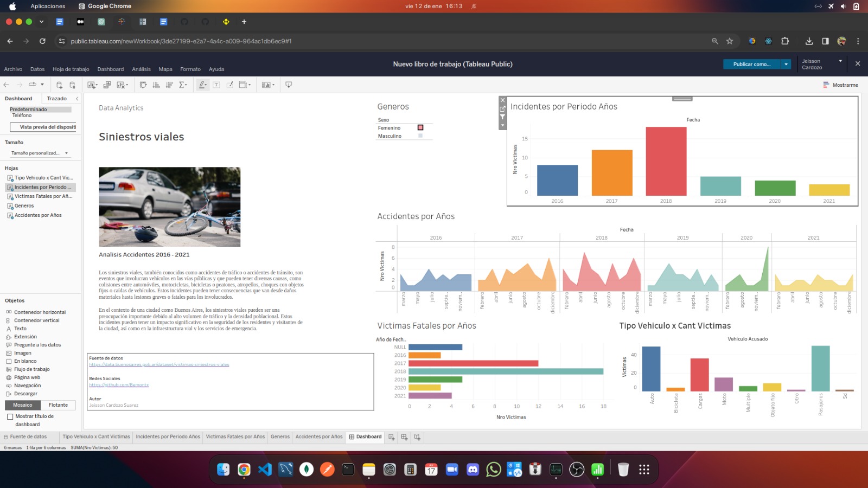Open the Jeisson Cardozo account dropdown

[x=840, y=61]
